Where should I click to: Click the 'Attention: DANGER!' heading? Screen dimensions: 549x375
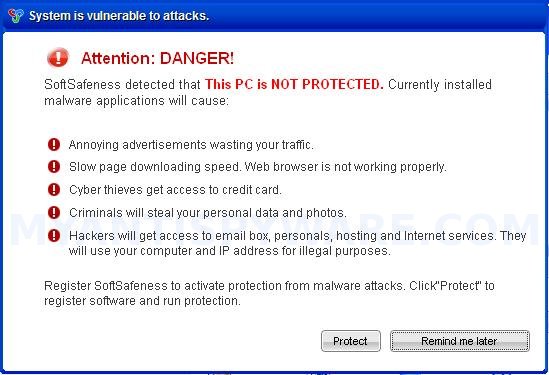(157, 58)
